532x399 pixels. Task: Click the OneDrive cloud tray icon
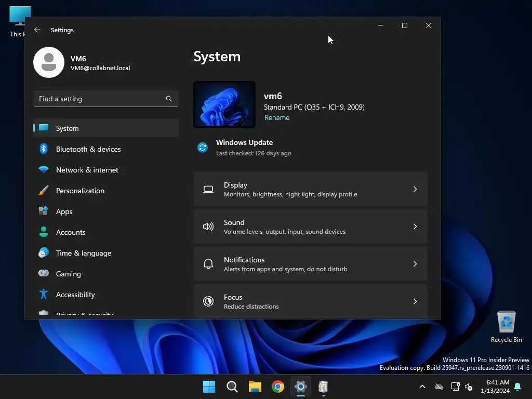[439, 387]
